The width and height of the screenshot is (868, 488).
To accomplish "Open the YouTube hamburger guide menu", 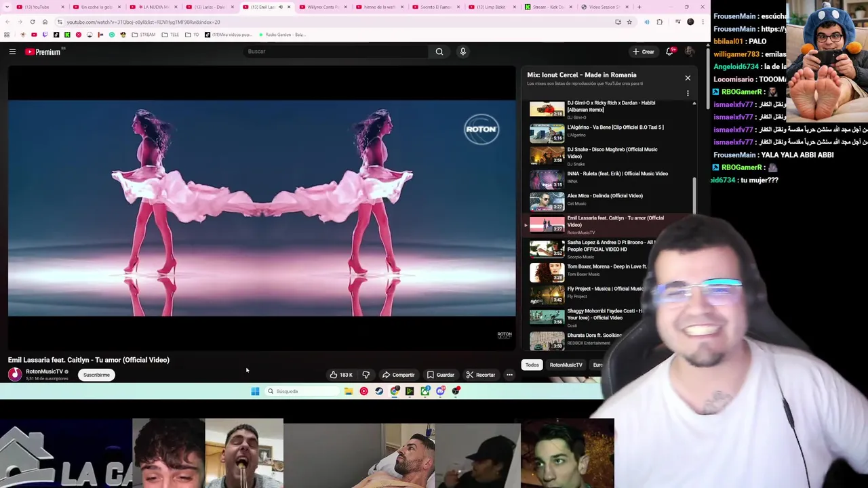I will click(12, 52).
